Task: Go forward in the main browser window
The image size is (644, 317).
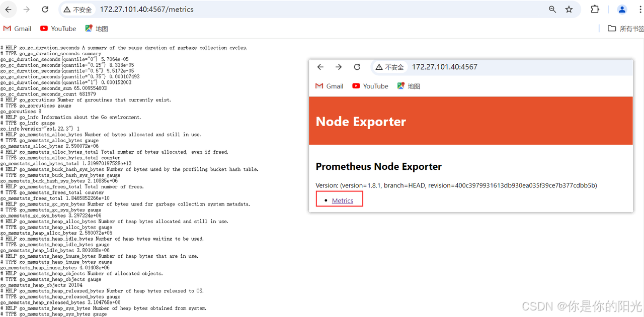Action: coord(26,10)
